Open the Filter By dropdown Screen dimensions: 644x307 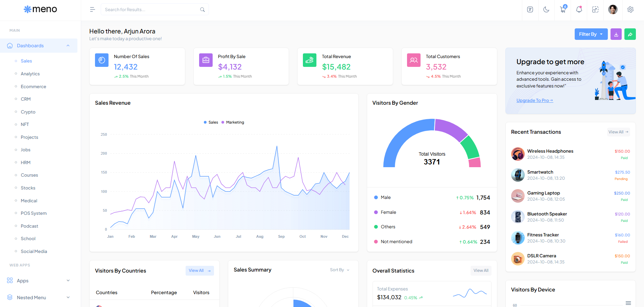click(x=591, y=34)
